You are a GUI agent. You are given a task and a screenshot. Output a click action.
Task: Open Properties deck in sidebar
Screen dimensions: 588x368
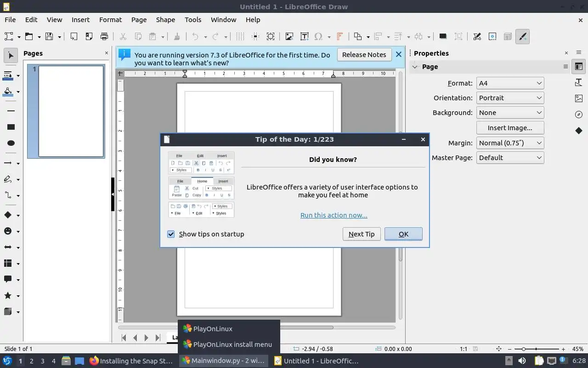click(x=579, y=67)
